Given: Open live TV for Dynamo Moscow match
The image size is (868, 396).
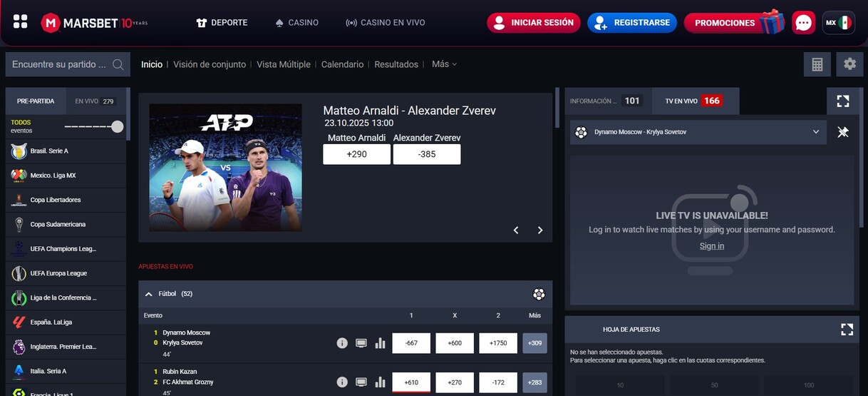Looking at the screenshot, I should point(361,343).
